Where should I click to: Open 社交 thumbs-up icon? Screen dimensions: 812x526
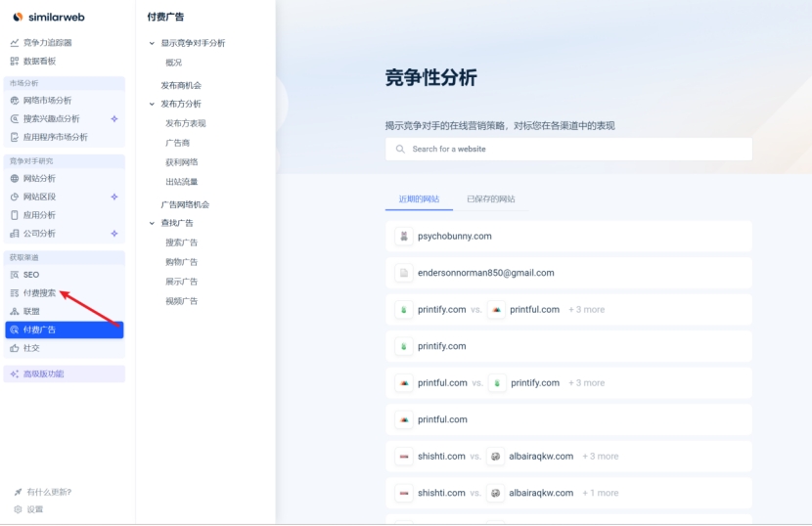pyautogui.click(x=15, y=348)
